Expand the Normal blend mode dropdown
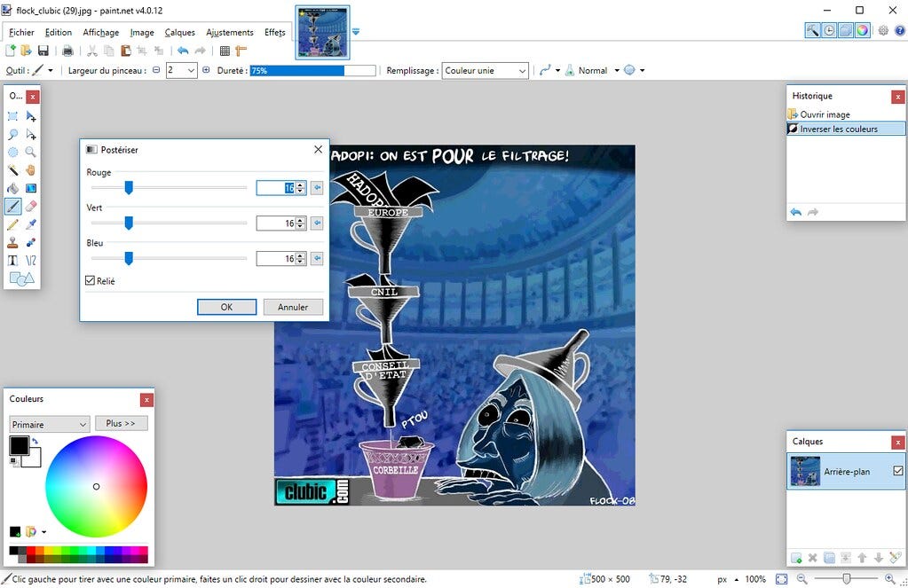The height and width of the screenshot is (588, 908). (617, 71)
